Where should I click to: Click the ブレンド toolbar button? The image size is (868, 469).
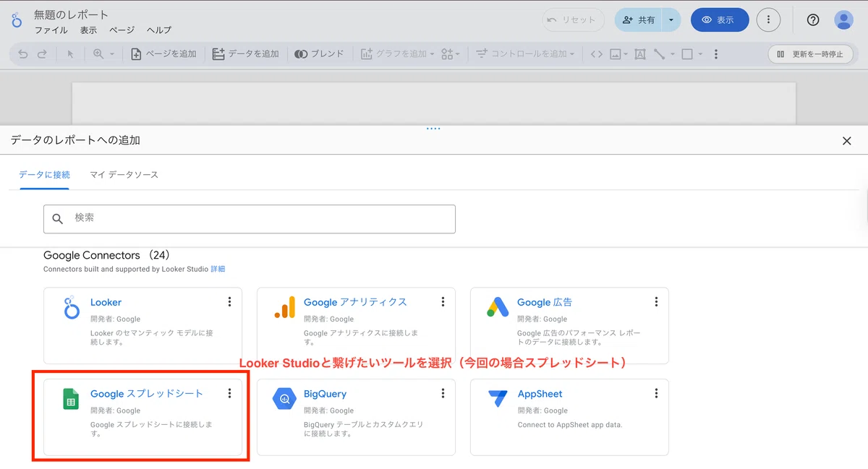[319, 54]
